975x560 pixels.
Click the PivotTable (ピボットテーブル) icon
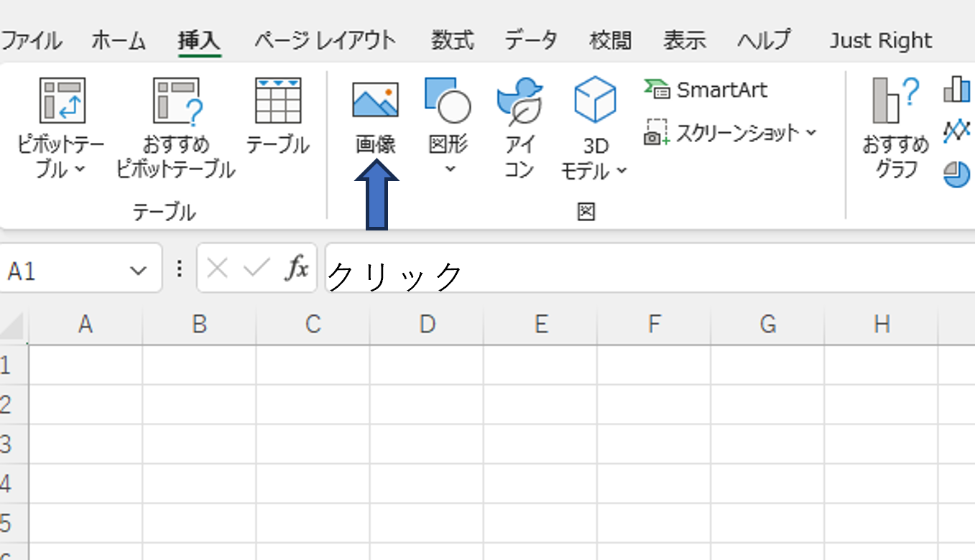point(62,101)
